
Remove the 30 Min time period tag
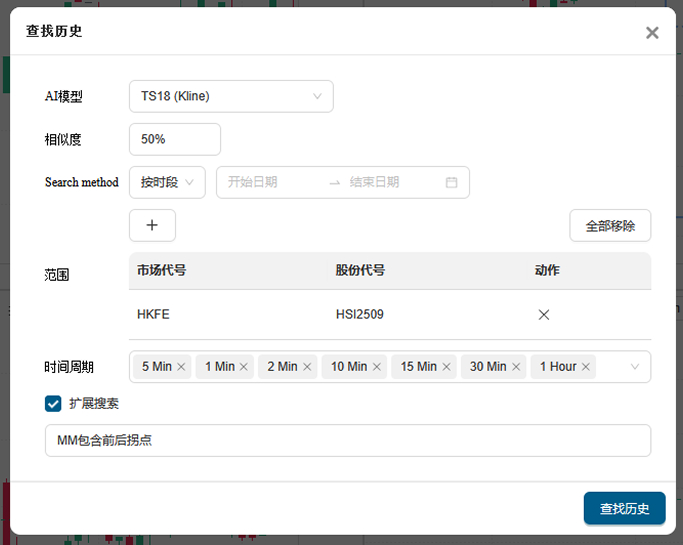click(516, 367)
